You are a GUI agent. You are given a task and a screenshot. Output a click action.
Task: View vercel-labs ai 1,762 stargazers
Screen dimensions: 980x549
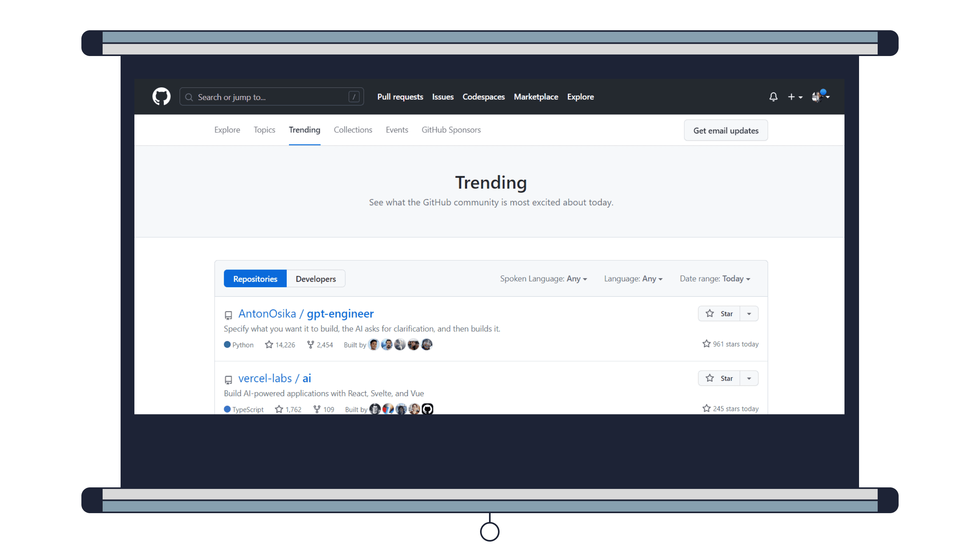[288, 409]
